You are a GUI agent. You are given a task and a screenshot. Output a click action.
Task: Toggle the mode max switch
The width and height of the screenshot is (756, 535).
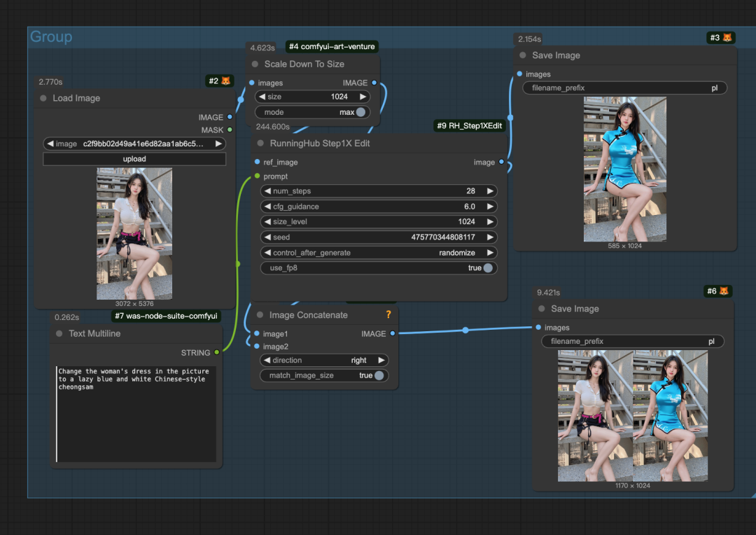click(x=360, y=112)
